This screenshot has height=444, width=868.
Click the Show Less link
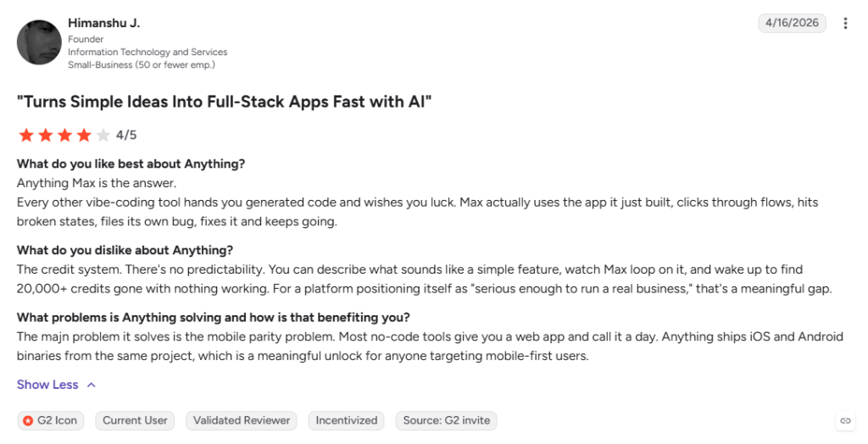click(x=47, y=385)
